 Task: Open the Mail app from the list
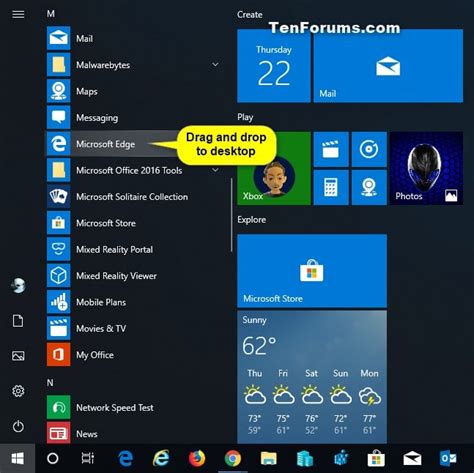133,38
